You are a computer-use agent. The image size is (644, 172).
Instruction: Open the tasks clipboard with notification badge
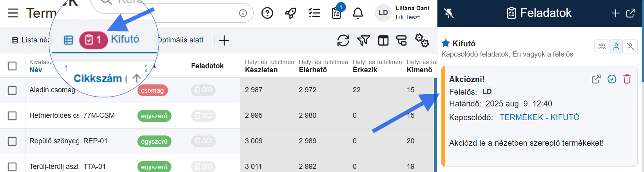point(337,13)
